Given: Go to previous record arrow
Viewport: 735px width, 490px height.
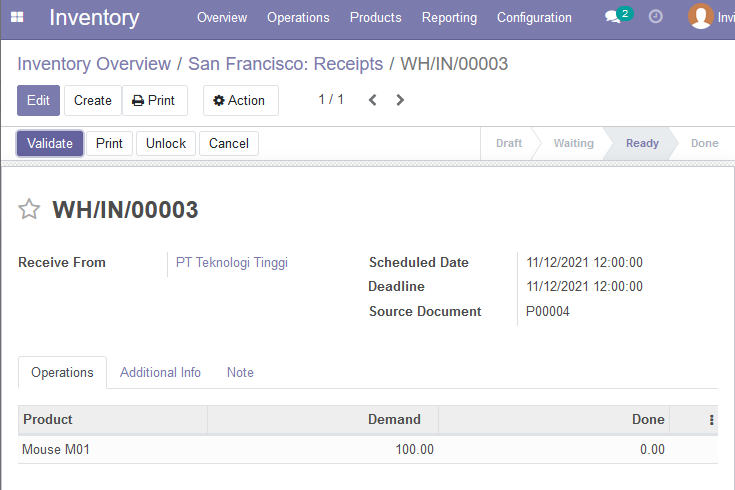Looking at the screenshot, I should click(x=373, y=100).
